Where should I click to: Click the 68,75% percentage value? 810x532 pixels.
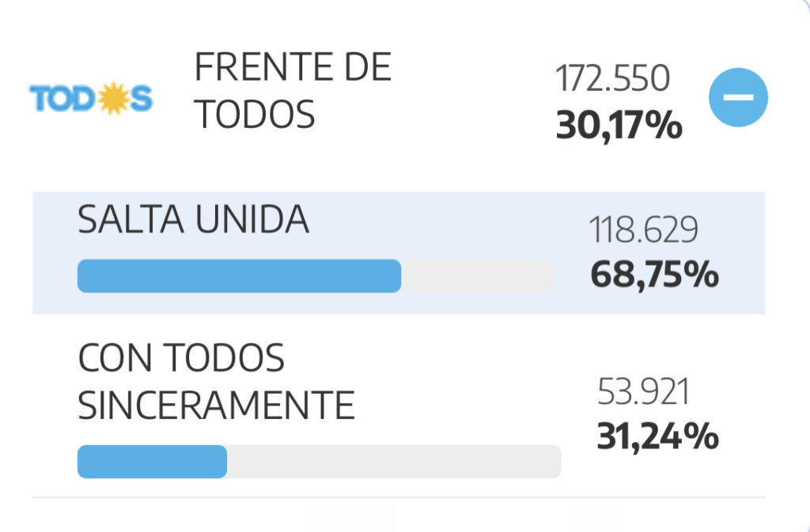point(654,276)
